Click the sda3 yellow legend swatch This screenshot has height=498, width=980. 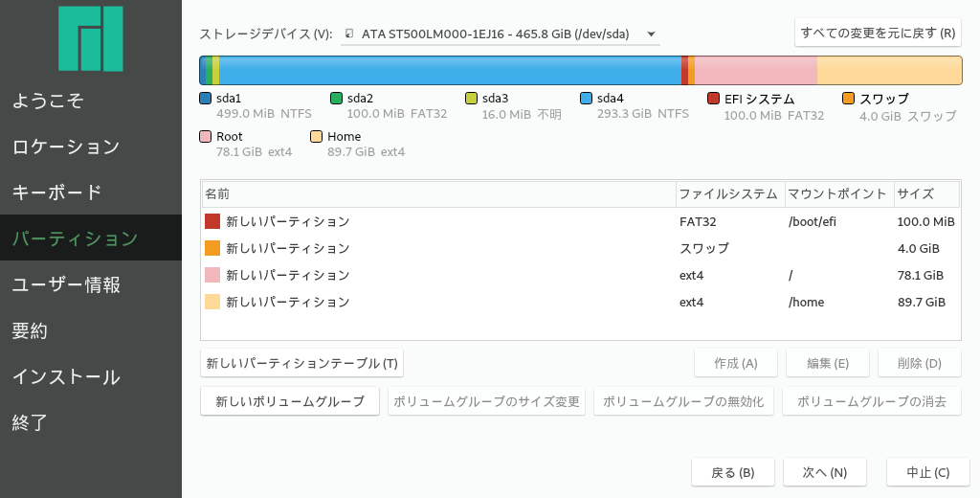(x=471, y=99)
